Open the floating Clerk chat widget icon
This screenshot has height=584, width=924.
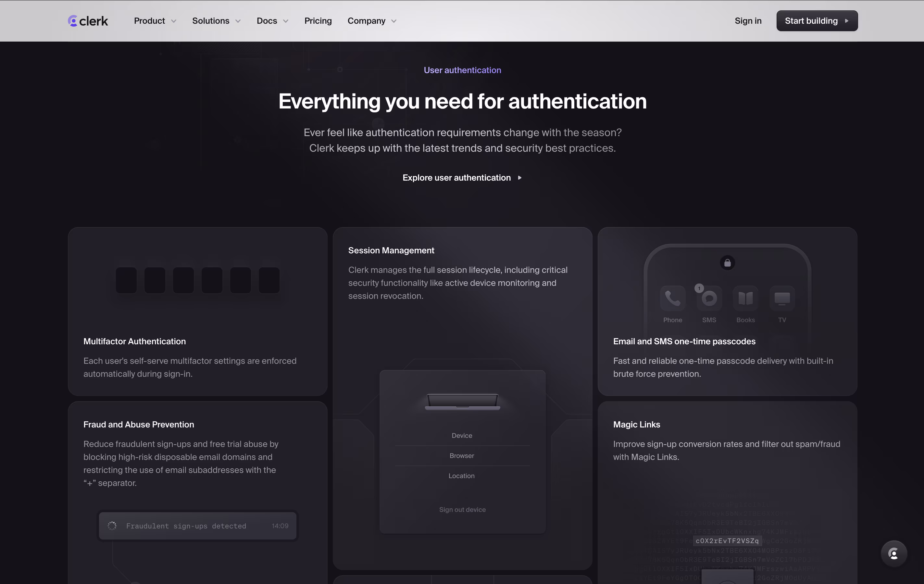[x=894, y=554]
